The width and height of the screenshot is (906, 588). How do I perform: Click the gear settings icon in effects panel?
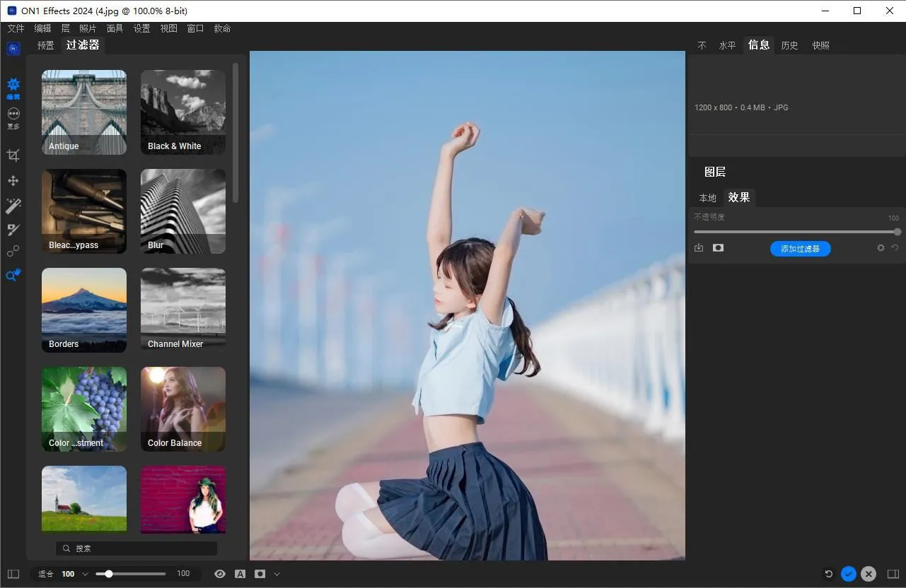(x=881, y=248)
